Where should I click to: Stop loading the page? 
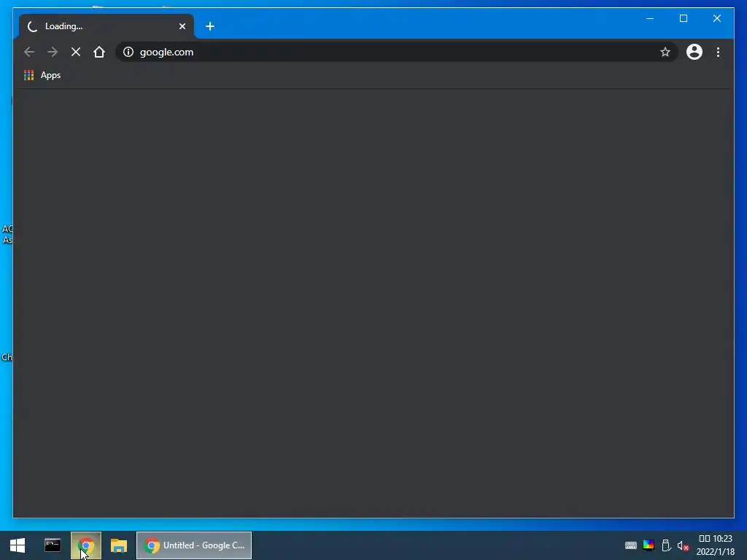coord(76,52)
